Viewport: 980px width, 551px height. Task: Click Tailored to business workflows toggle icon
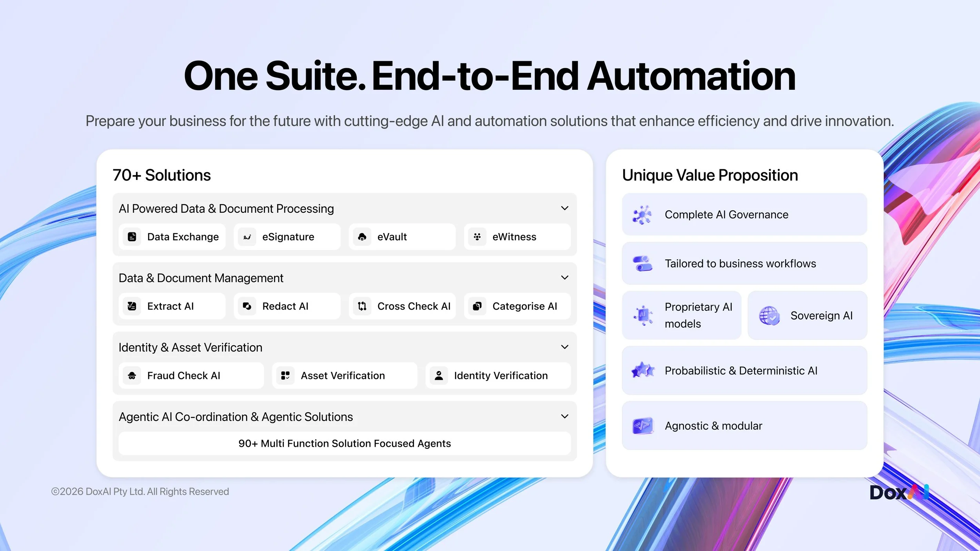click(642, 263)
